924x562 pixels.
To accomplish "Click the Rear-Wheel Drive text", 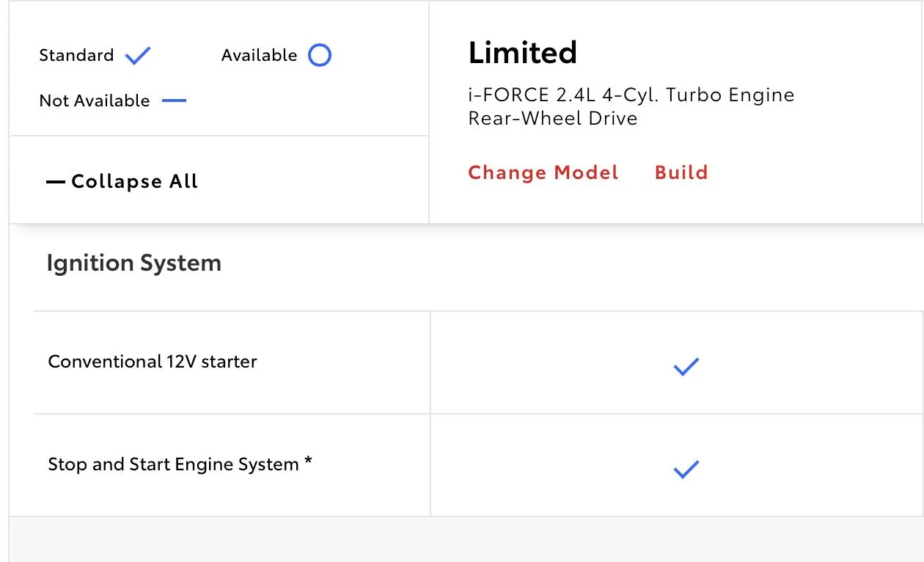I will point(553,118).
